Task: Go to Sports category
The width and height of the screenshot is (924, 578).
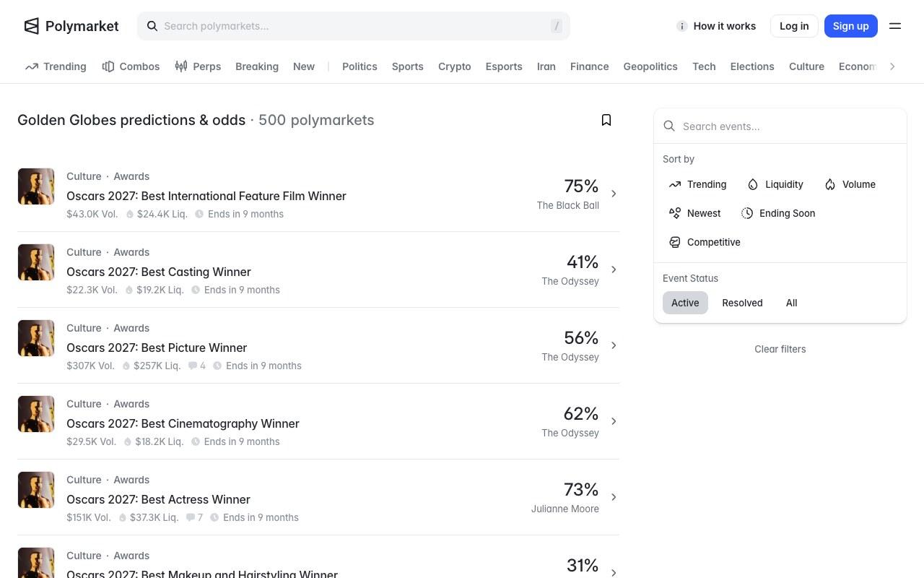Action: click(408, 66)
